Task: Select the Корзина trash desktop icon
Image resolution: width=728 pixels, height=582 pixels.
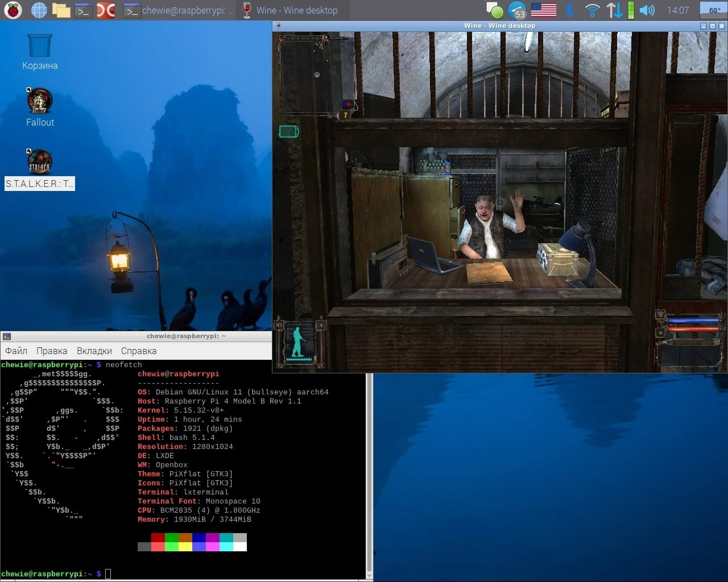Action: tap(40, 52)
